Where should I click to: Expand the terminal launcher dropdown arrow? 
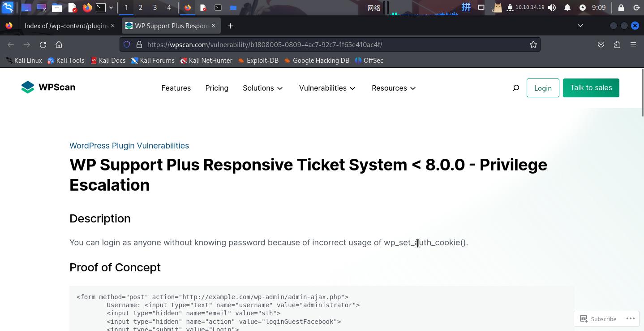pos(111,8)
